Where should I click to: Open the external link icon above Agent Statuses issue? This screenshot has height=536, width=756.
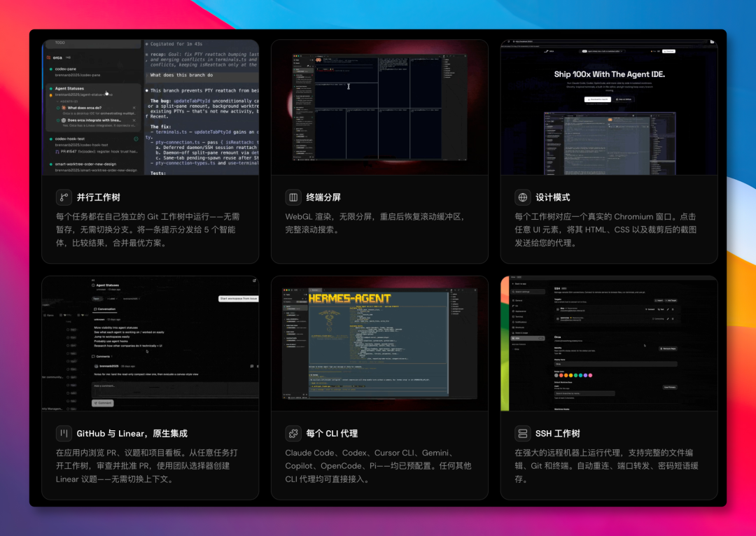[x=255, y=281]
